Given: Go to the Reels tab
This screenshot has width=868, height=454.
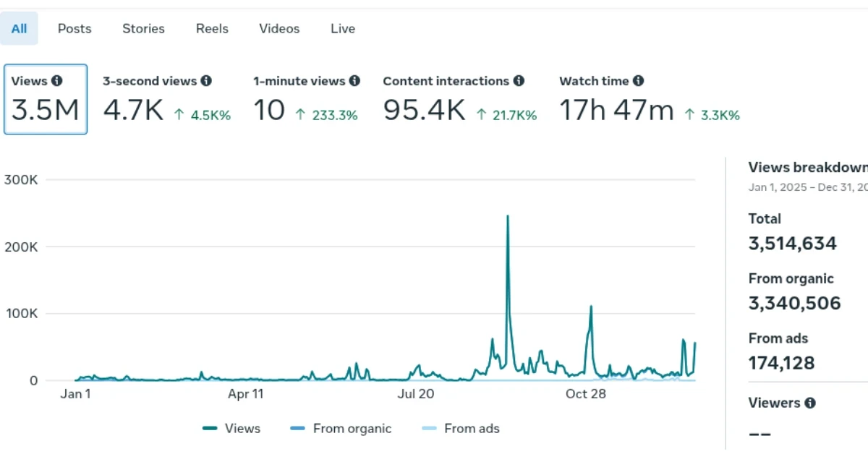Looking at the screenshot, I should [x=212, y=29].
